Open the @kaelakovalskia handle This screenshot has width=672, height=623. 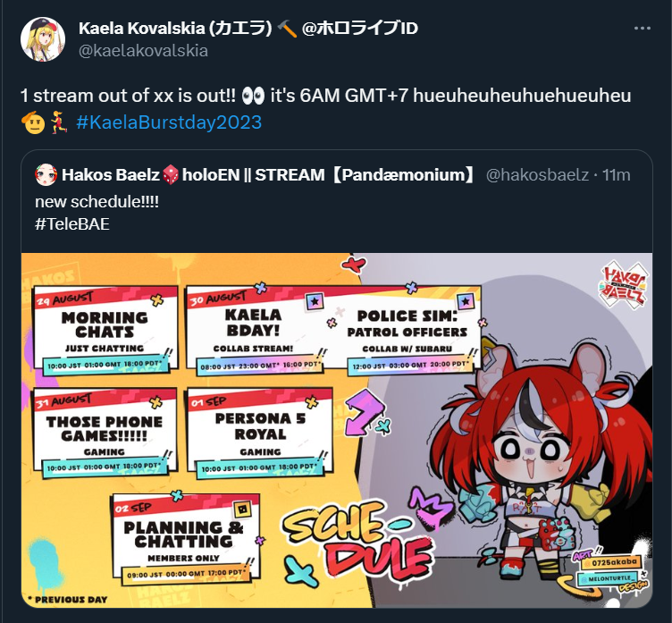[143, 51]
